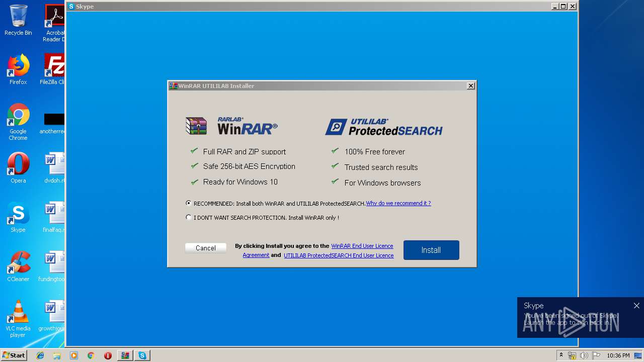Select the finalfaq document on desktop
This screenshot has height=362, width=644.
[x=54, y=217]
